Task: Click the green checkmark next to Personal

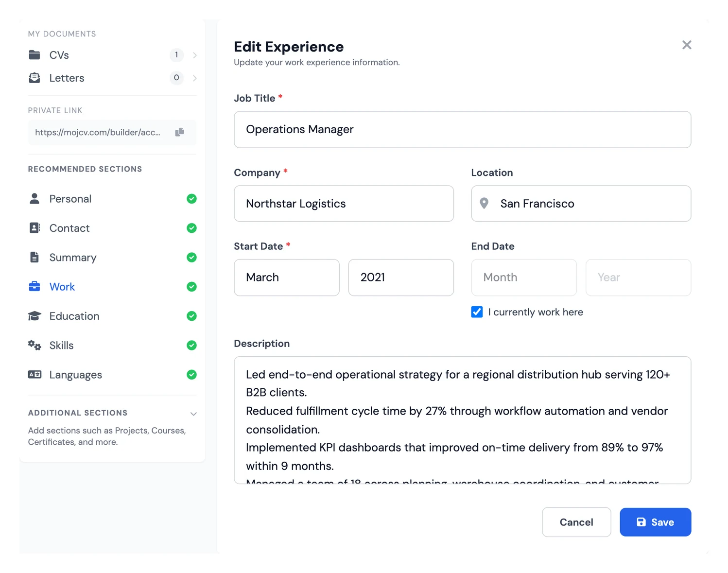Action: click(191, 199)
